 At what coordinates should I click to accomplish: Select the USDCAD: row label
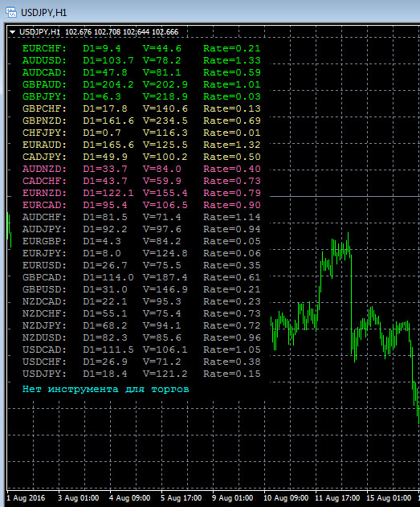point(44,350)
